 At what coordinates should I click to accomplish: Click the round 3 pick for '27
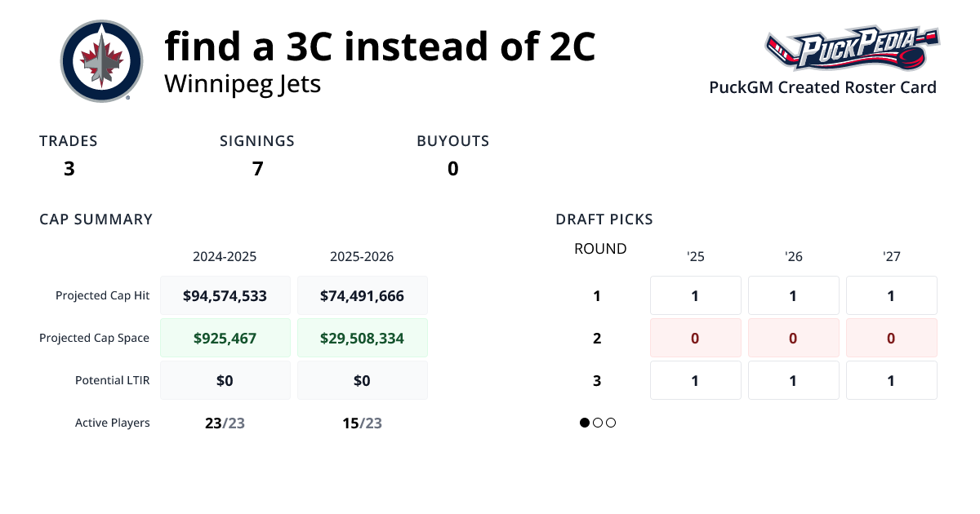[891, 380]
